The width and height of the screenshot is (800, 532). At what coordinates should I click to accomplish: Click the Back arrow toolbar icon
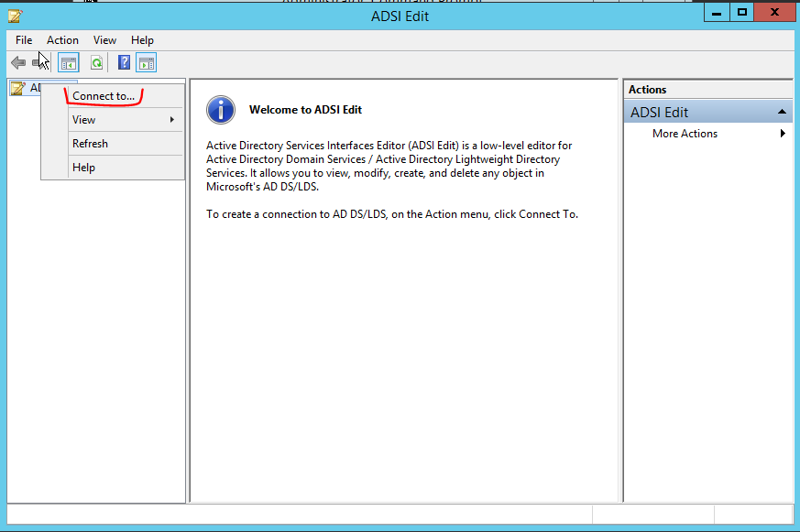coord(18,62)
